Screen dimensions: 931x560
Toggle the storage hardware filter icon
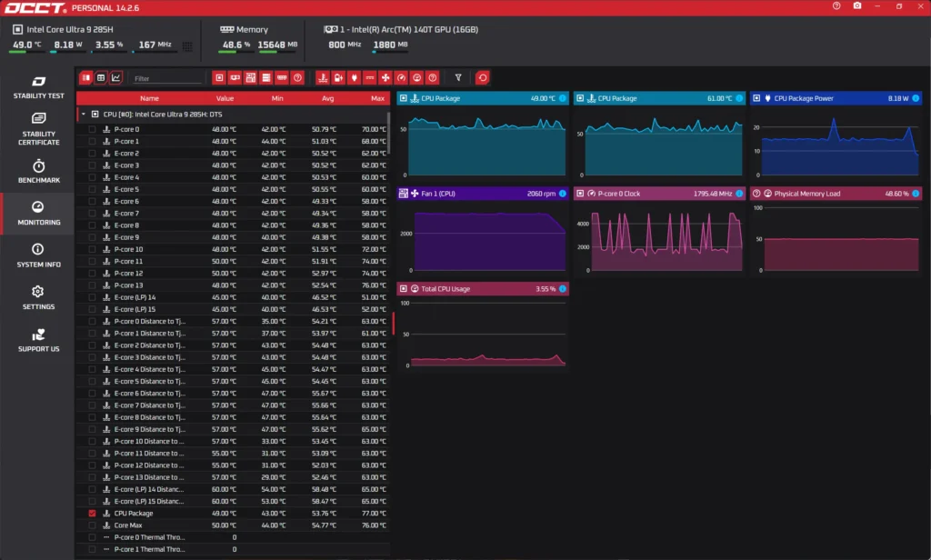(x=266, y=78)
